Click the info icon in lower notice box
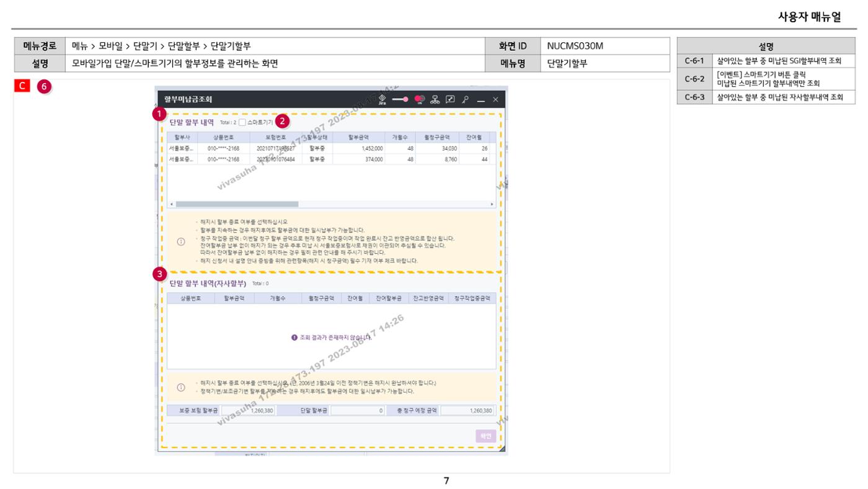 pos(181,387)
